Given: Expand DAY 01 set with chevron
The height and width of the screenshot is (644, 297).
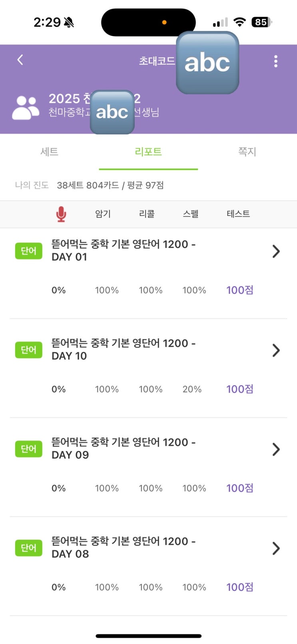Looking at the screenshot, I should [x=276, y=251].
